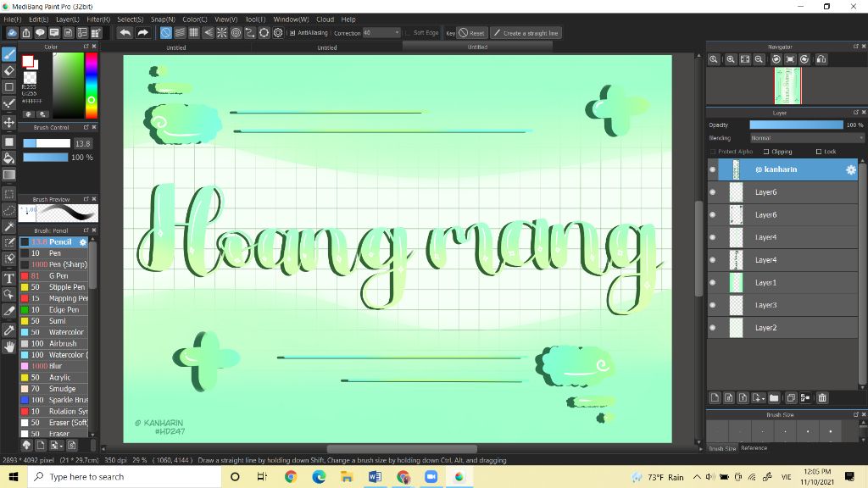Add a new color layer

(715, 398)
